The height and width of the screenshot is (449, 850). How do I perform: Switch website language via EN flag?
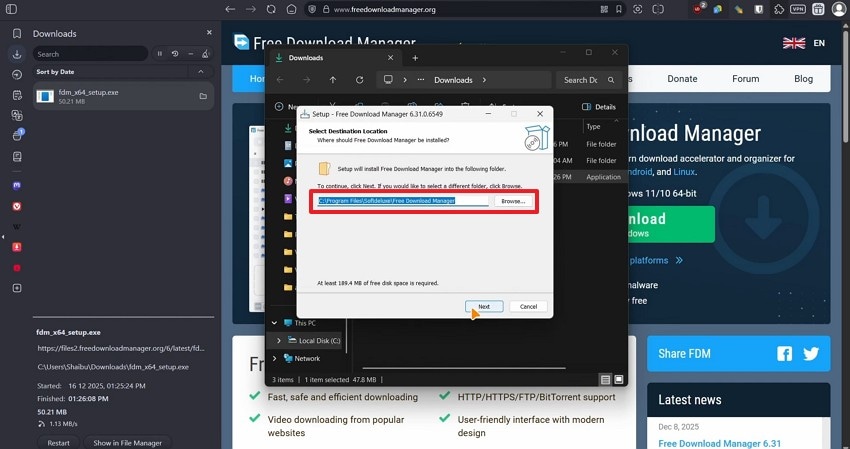coord(804,43)
